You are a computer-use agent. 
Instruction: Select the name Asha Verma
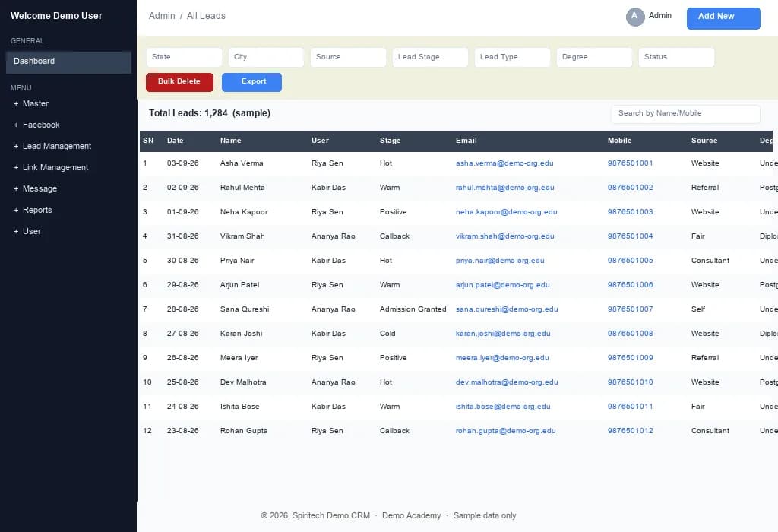(242, 163)
